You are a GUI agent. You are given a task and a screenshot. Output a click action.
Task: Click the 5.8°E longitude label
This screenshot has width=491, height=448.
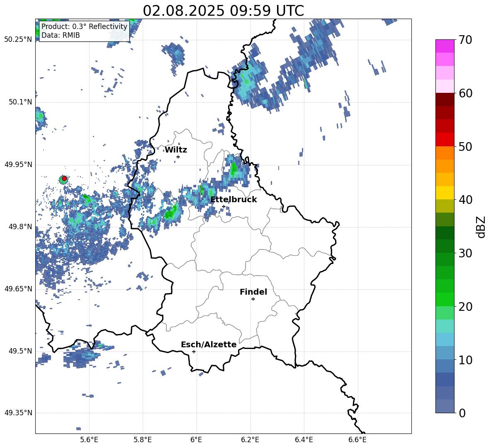coord(143,440)
